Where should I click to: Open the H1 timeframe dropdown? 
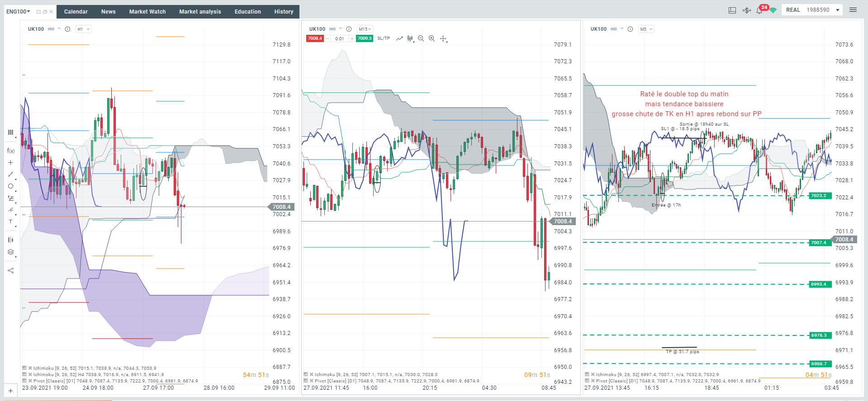[x=84, y=29]
